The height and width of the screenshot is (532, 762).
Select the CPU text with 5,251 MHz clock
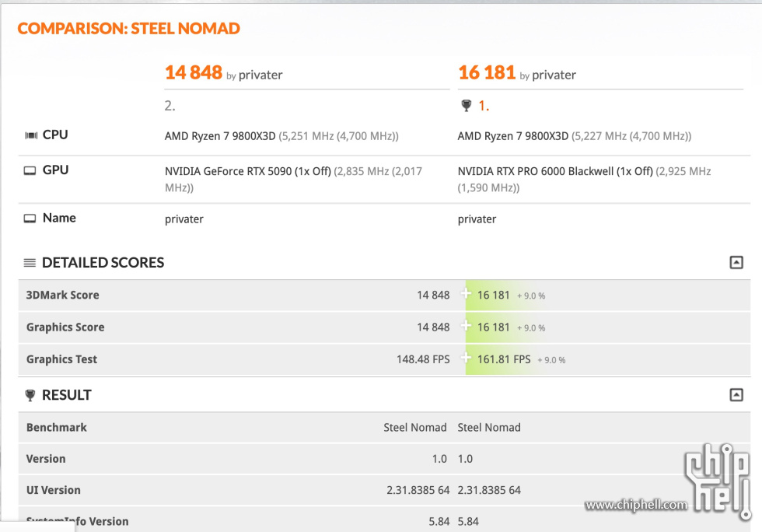coord(281,136)
